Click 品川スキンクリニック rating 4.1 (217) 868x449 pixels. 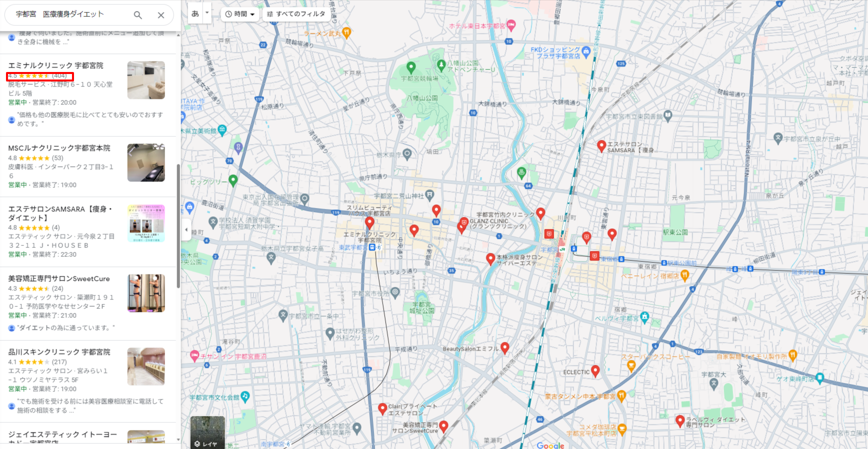tap(37, 362)
